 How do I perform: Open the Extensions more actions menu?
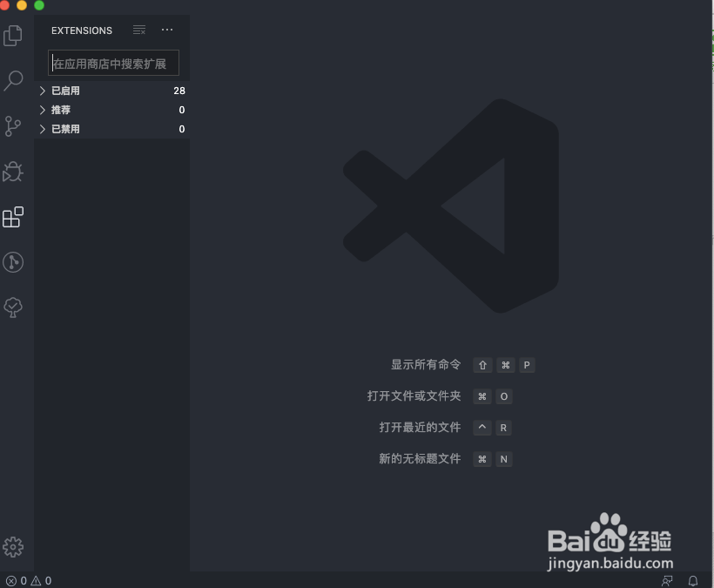tap(167, 30)
